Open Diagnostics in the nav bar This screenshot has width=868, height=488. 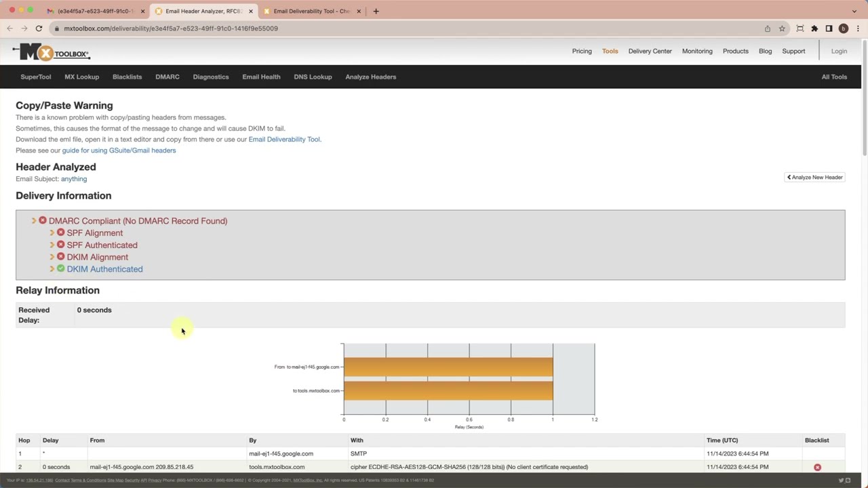211,77
